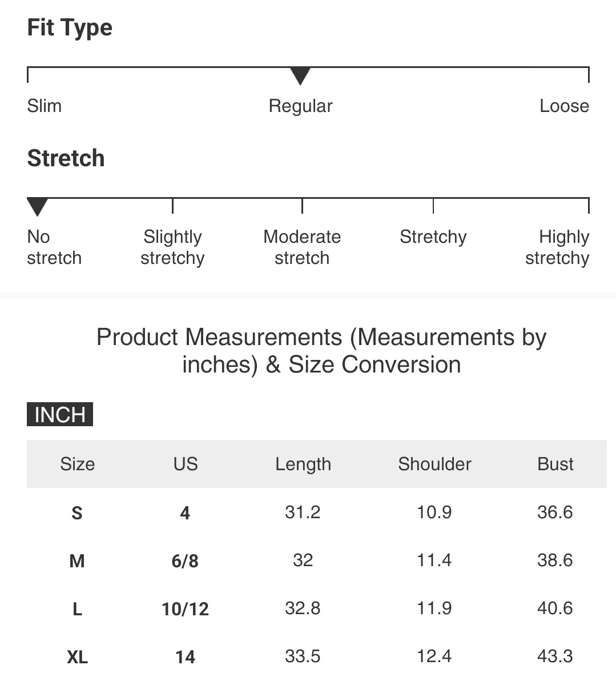Click the US 10/12 size cell
Viewport: 616px width, 689px height.
pos(186,609)
